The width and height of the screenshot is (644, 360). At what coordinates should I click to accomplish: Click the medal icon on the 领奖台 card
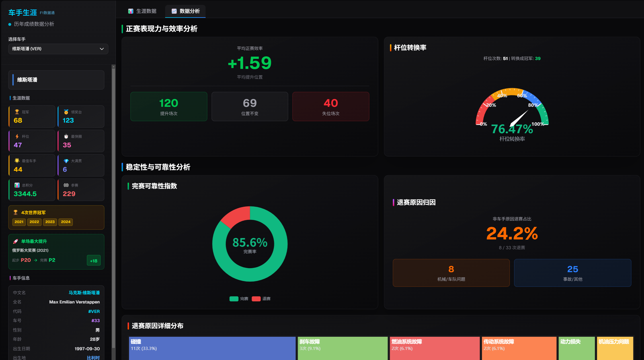[66, 112]
